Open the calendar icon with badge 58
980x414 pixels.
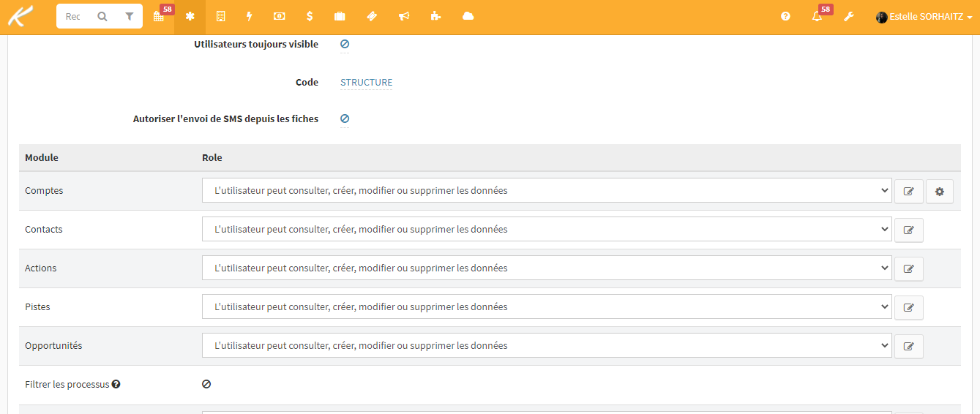(x=159, y=16)
